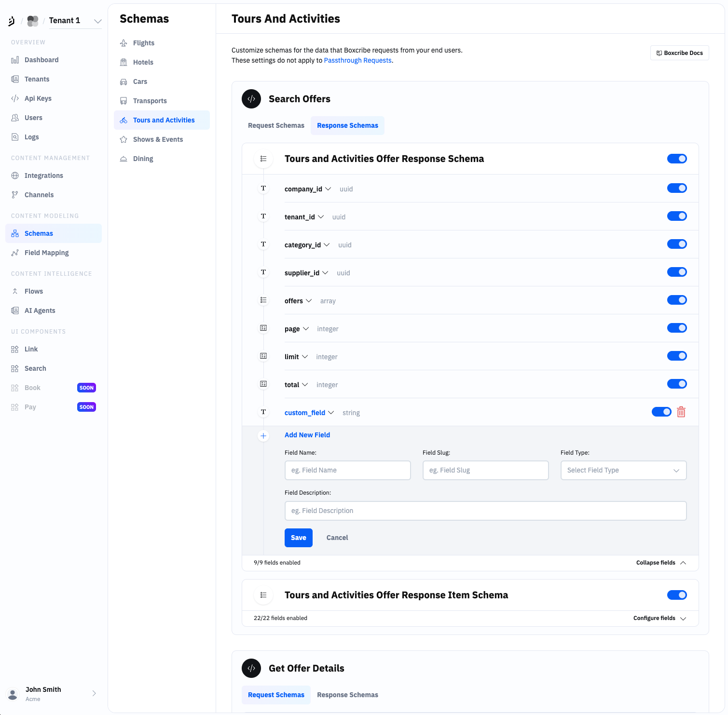728x715 pixels.
Task: Expand Configure fields for Item Schema
Action: (659, 618)
